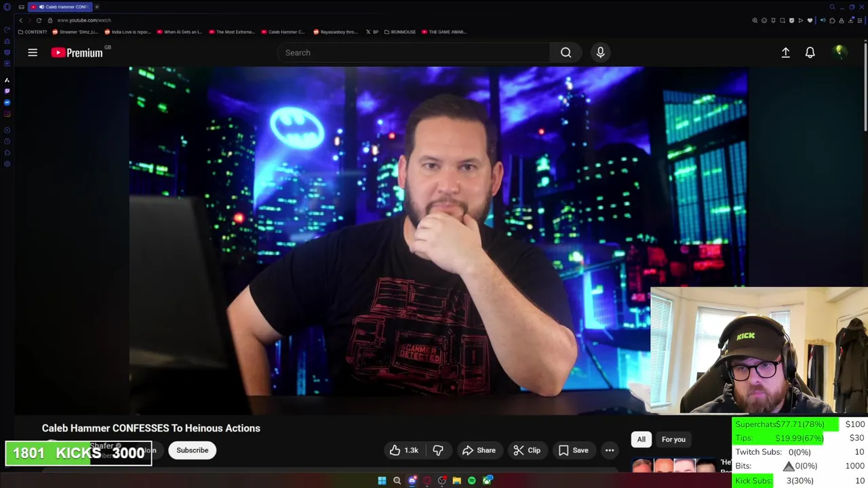Open the browser profile person icon

tap(842, 20)
